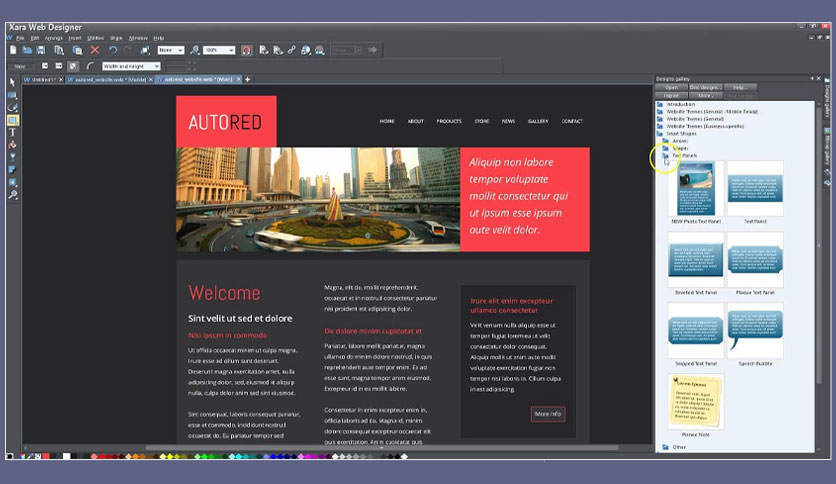Open the None dropdown in toolbar
Screen dimensions: 836x484
[x=171, y=50]
